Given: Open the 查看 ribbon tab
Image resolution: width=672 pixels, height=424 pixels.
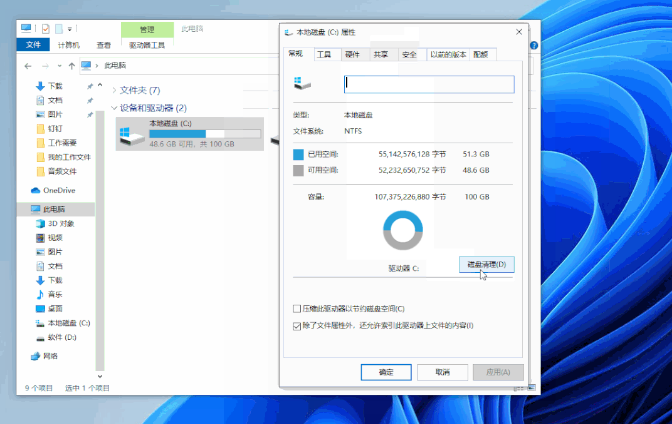Looking at the screenshot, I should 103,45.
